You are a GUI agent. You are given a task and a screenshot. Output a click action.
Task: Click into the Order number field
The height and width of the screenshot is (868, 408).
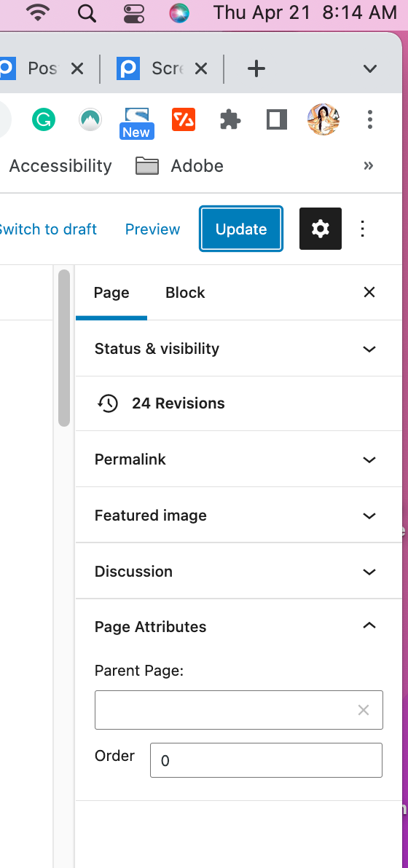click(x=266, y=760)
